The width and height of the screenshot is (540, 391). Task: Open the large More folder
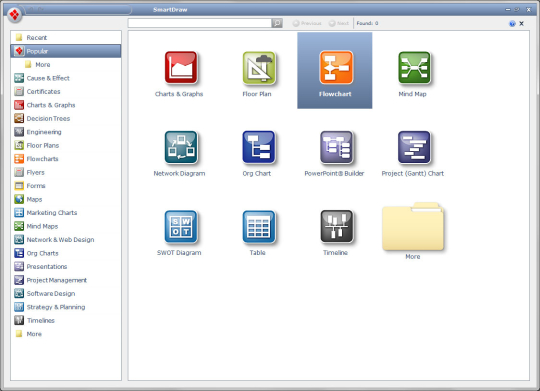click(x=413, y=226)
